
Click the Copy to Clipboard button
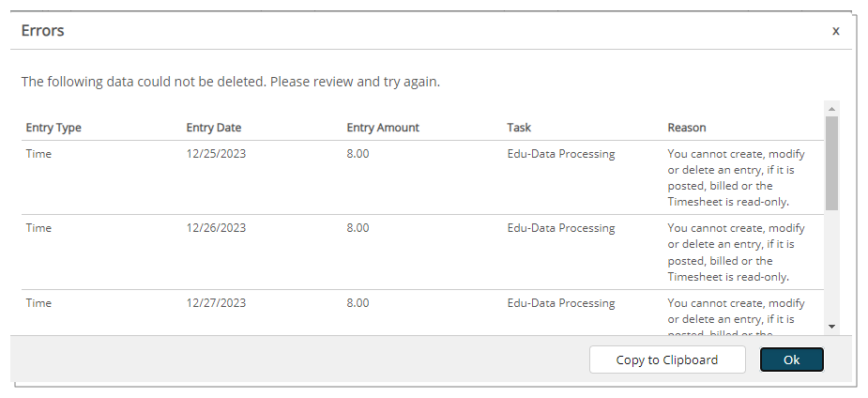click(666, 360)
